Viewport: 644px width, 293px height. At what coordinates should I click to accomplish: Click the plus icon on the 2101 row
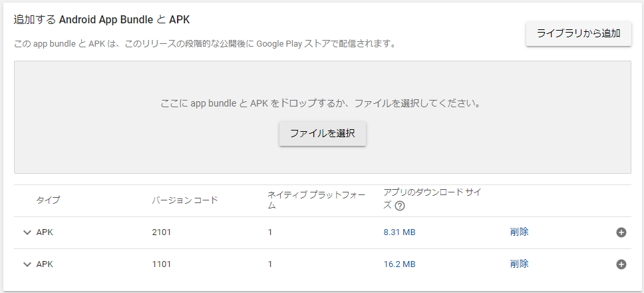pyautogui.click(x=621, y=232)
